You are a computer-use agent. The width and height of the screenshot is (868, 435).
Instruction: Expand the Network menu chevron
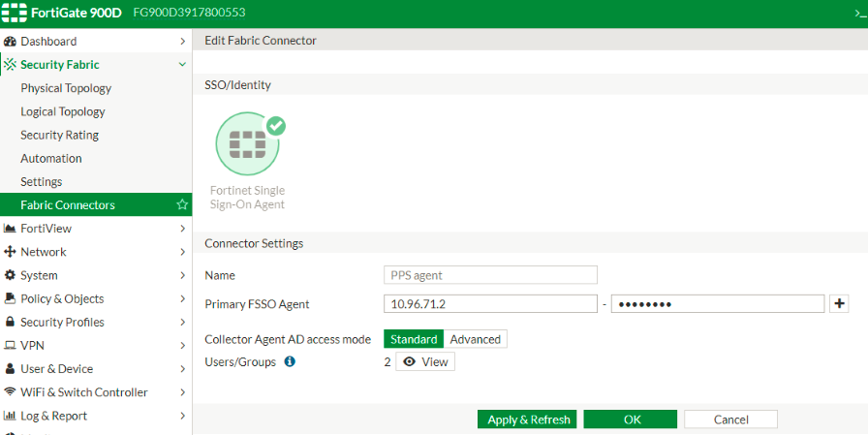coord(183,252)
